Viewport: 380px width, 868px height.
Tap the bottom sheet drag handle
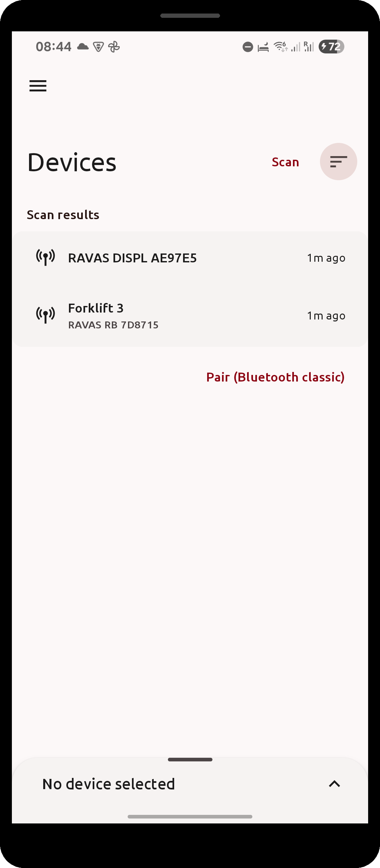(190, 759)
